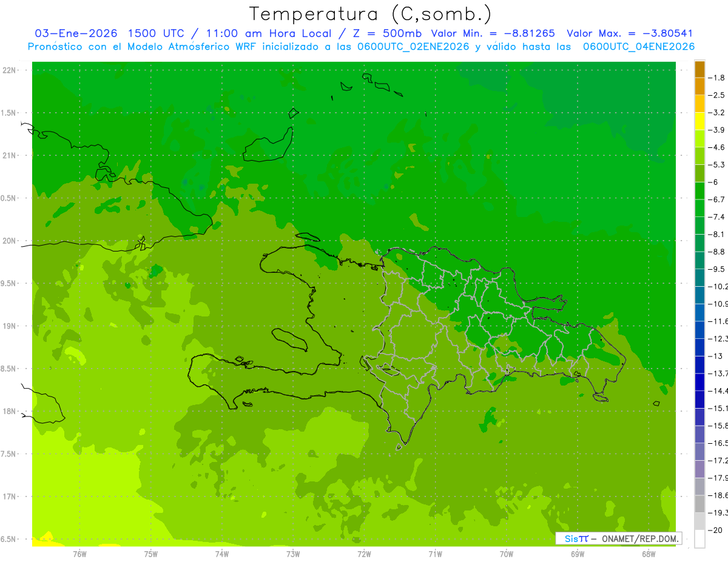Screen dimensions: 728x562
Task: Click the '70W' longitude axis label
Action: pyautogui.click(x=507, y=554)
